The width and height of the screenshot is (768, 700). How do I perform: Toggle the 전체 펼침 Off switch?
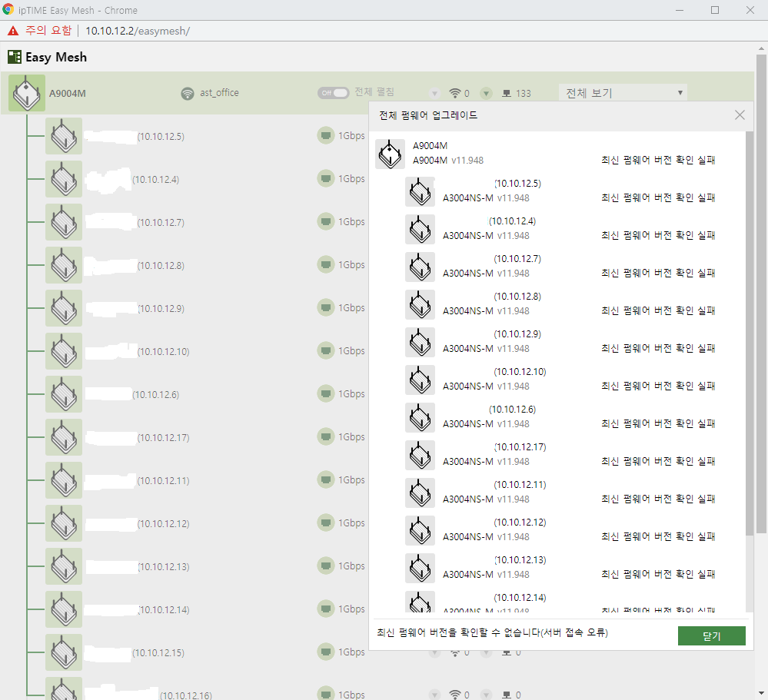coord(333,92)
